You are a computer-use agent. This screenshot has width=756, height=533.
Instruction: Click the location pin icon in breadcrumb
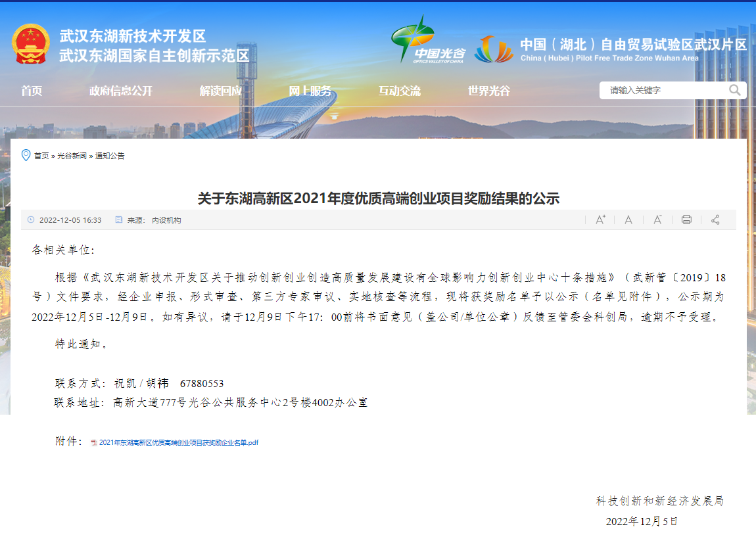tap(26, 155)
